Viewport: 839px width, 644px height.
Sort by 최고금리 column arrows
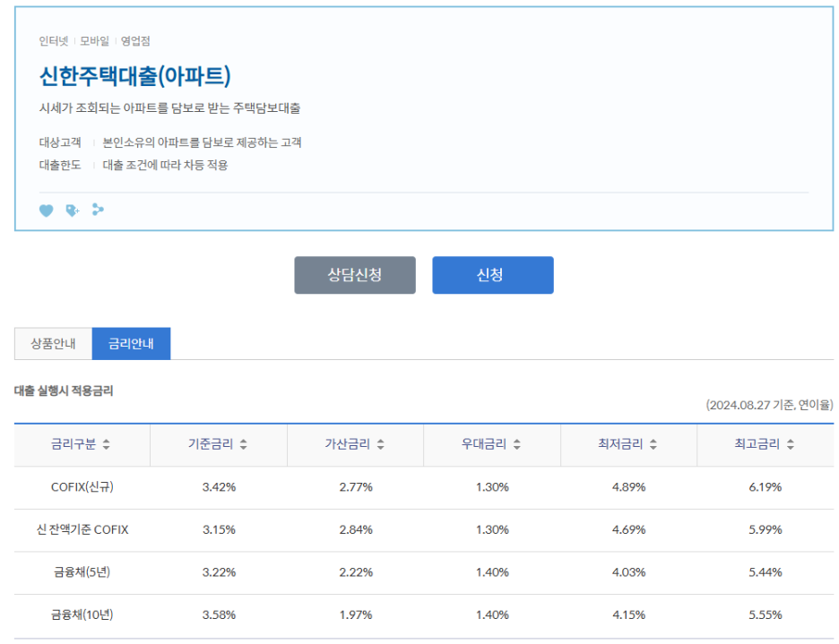[x=791, y=444]
